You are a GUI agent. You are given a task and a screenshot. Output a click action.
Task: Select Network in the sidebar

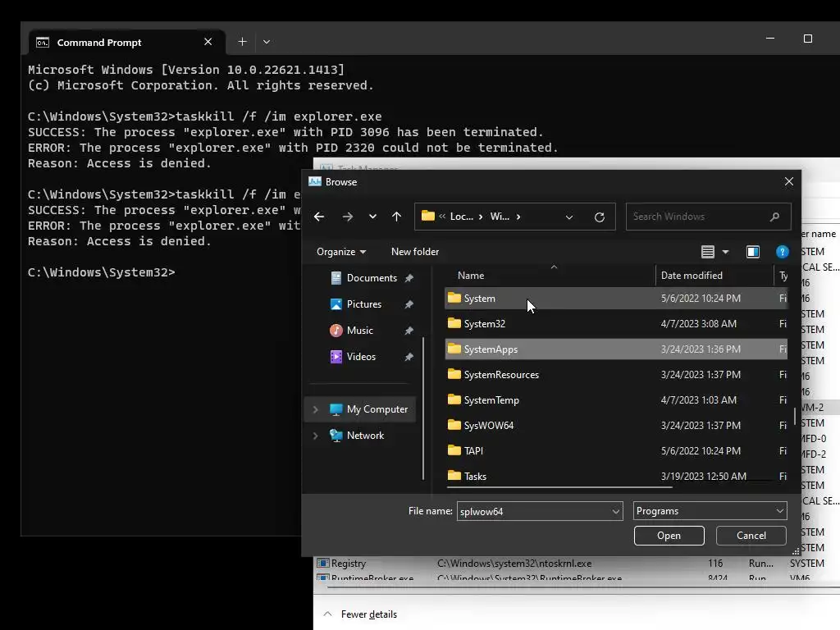(x=365, y=435)
